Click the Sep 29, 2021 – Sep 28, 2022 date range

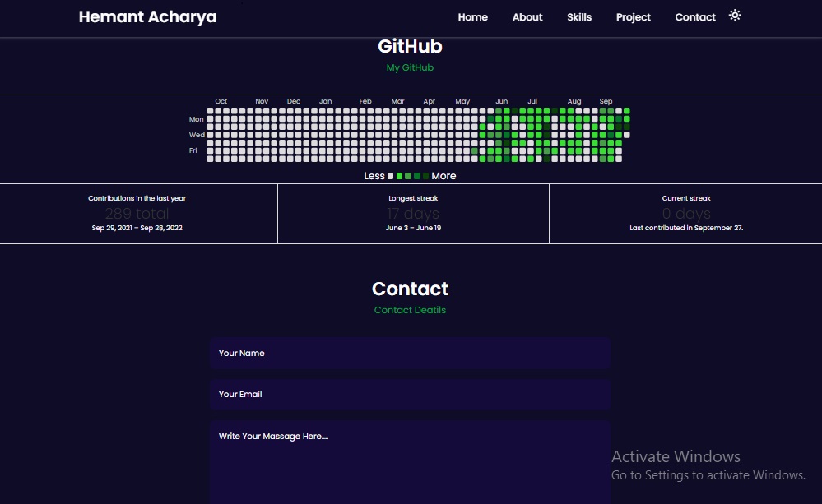[137, 228]
